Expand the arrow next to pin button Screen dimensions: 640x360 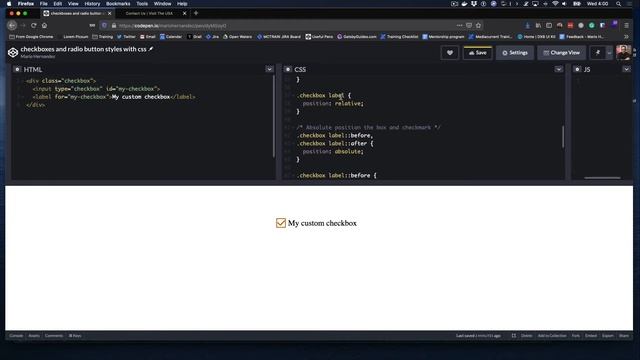click(x=609, y=53)
